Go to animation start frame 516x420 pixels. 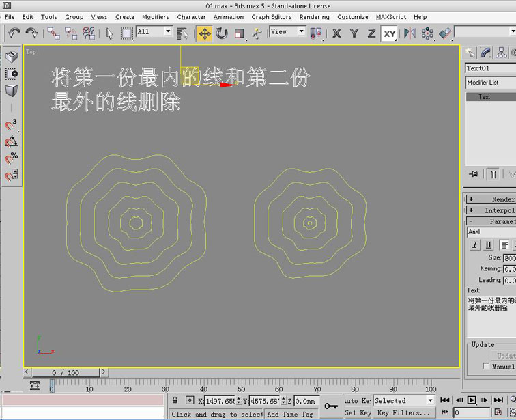pos(444,400)
